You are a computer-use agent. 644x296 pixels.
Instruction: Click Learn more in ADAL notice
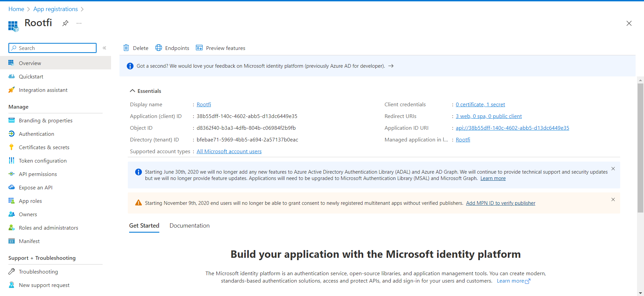[493, 178]
